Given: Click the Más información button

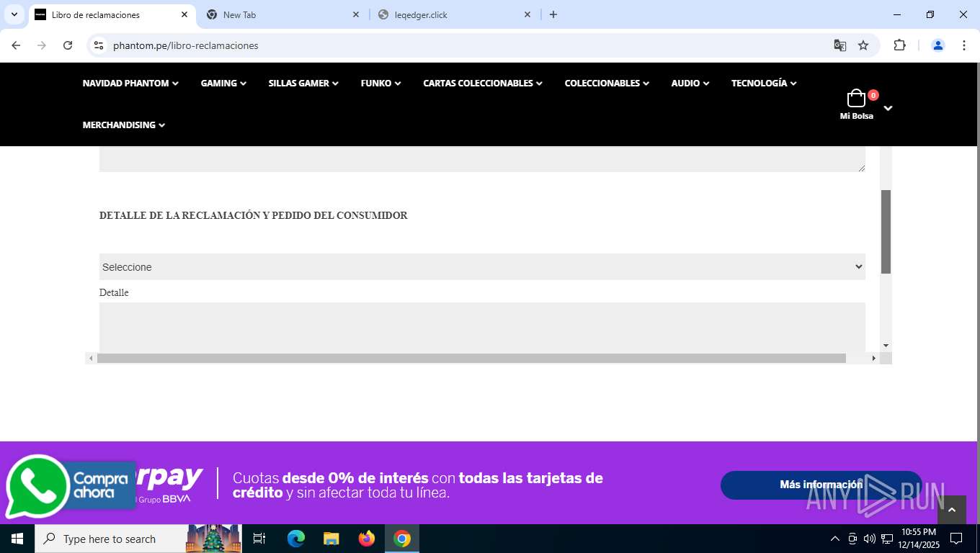Looking at the screenshot, I should (821, 485).
